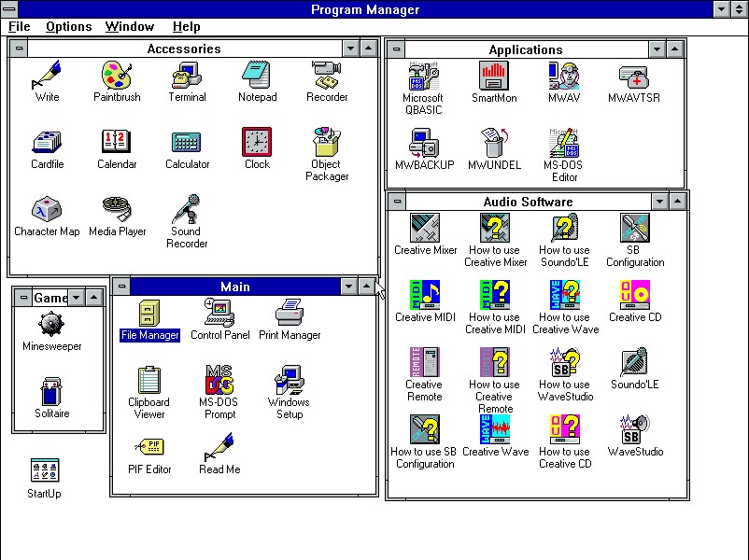
Task: Open the Window menu
Action: (x=130, y=27)
